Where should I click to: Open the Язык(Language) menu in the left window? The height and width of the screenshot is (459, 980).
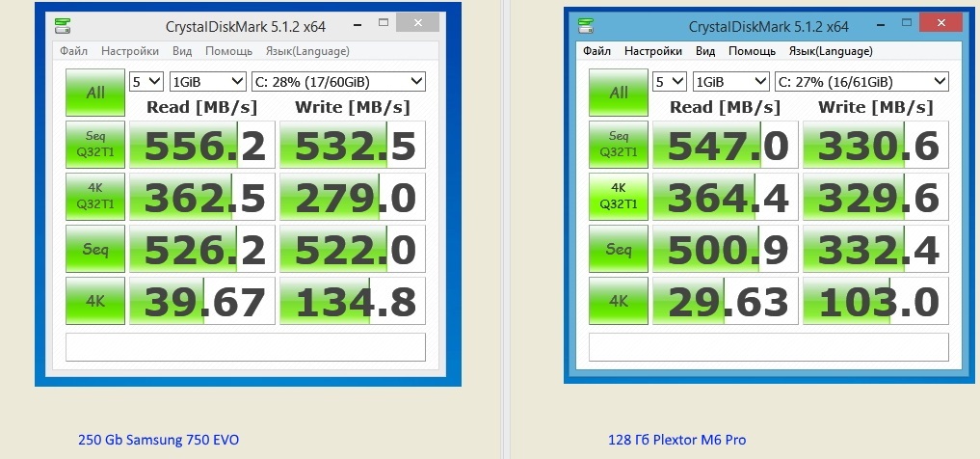pyautogui.click(x=307, y=51)
